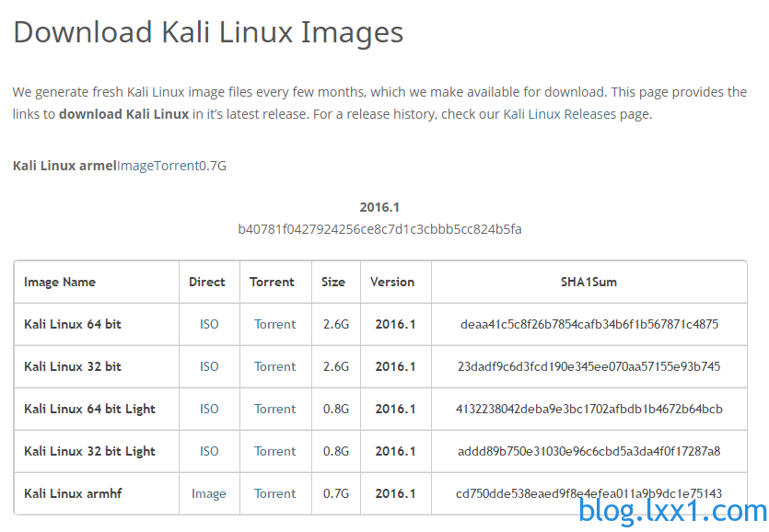
Task: Click the armel Image link above the table
Action: click(135, 166)
